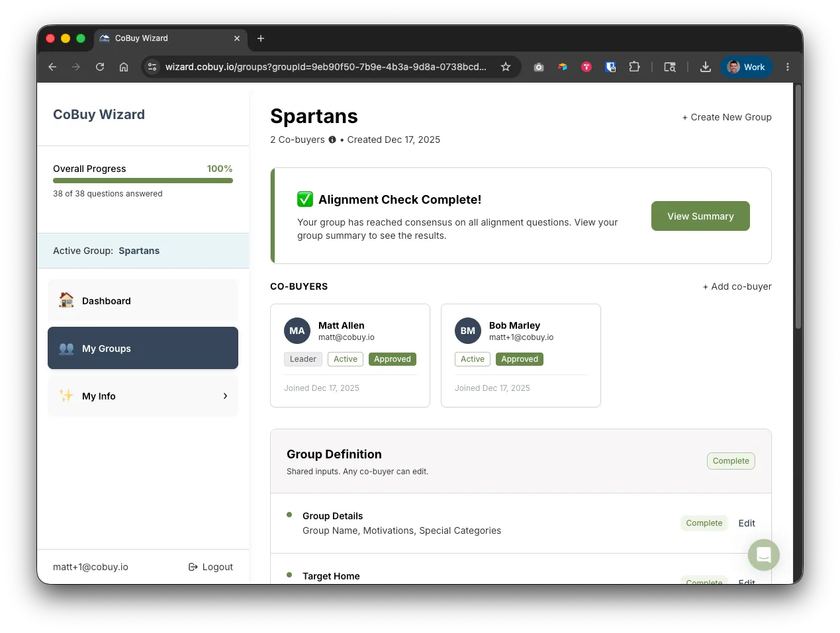Open the Work profile menu
This screenshot has height=633, width=840.
tap(746, 67)
